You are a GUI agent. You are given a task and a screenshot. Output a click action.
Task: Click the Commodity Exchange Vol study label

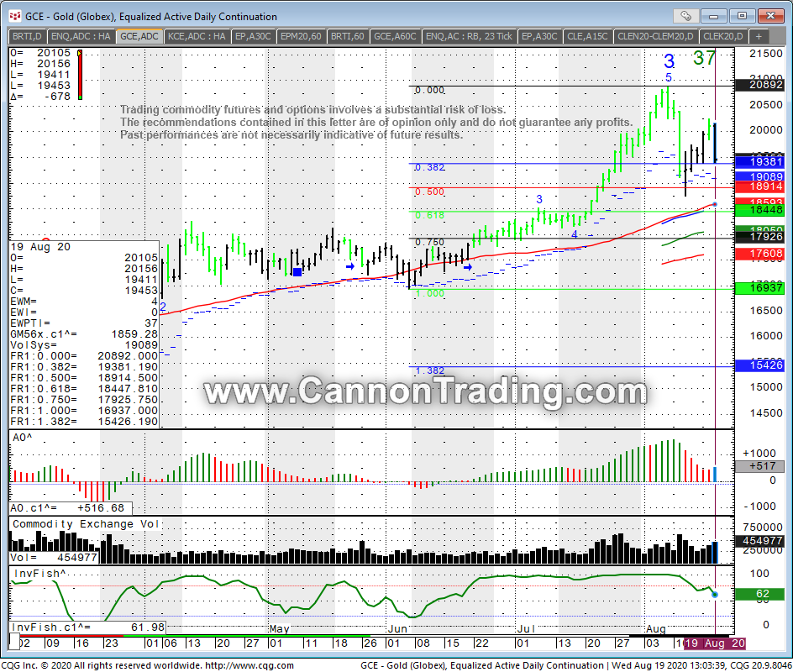coord(84,524)
